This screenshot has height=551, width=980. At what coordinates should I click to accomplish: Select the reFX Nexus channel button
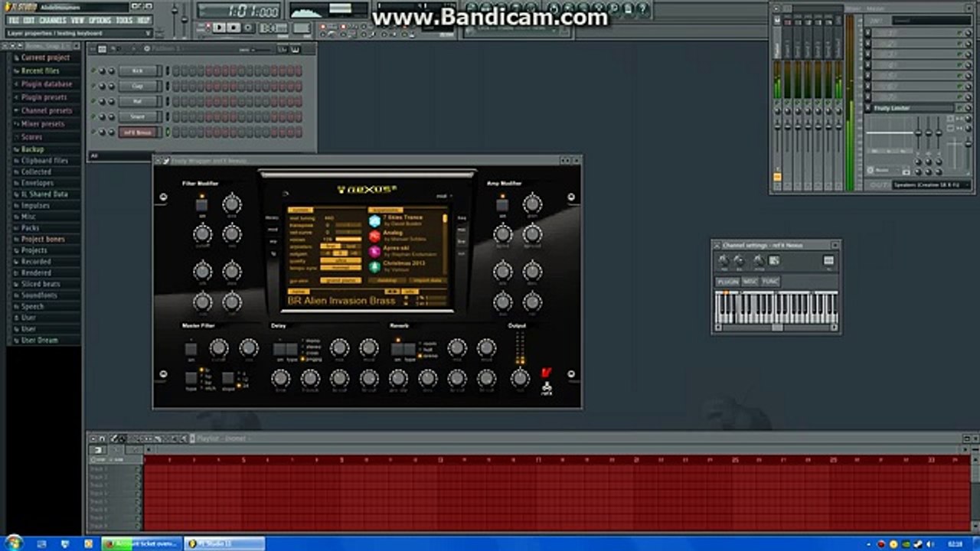[139, 132]
